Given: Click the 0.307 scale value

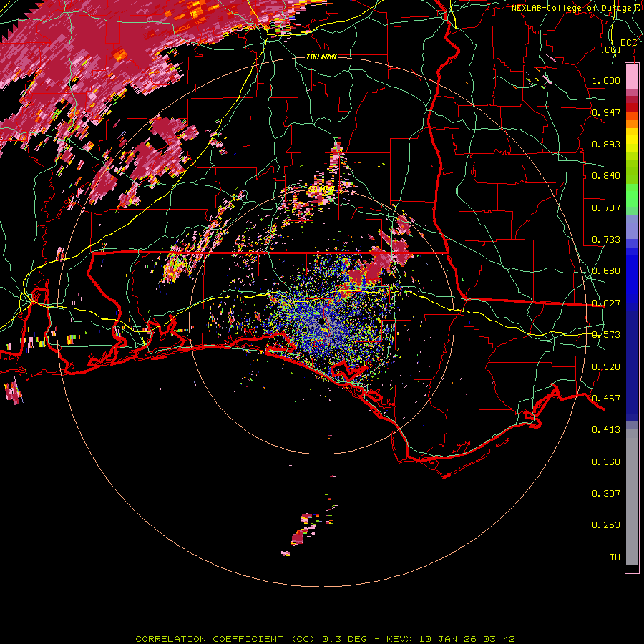Looking at the screenshot, I should [x=606, y=494].
